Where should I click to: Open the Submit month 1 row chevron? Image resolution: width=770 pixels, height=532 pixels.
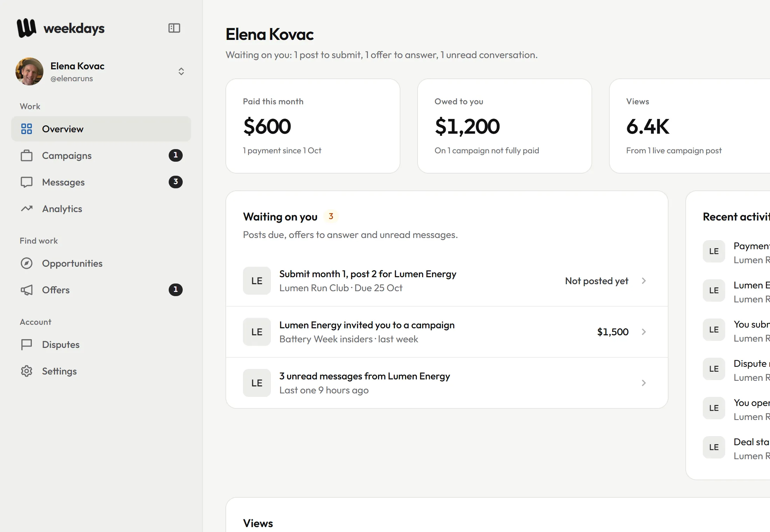[x=644, y=281]
